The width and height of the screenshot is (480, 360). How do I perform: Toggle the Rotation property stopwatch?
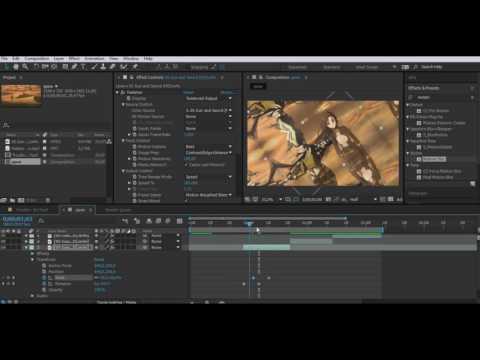(44, 284)
